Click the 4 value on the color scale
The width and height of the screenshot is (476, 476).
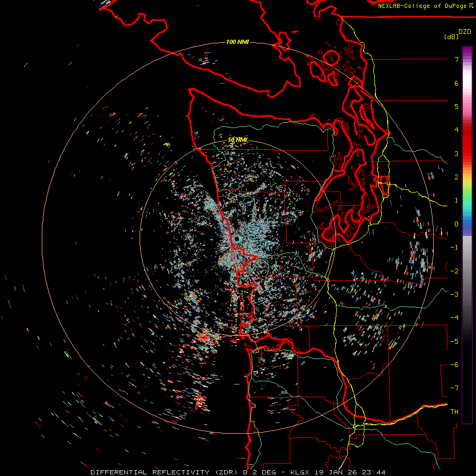(456, 130)
